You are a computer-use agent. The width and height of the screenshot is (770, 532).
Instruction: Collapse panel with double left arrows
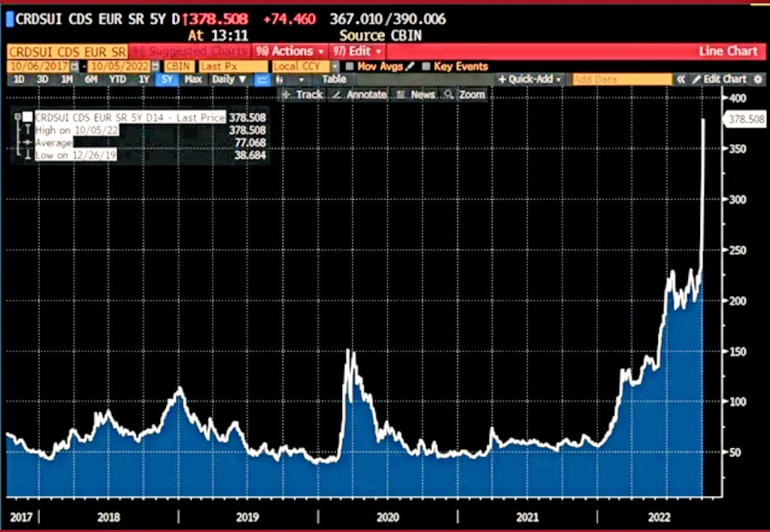point(681,80)
